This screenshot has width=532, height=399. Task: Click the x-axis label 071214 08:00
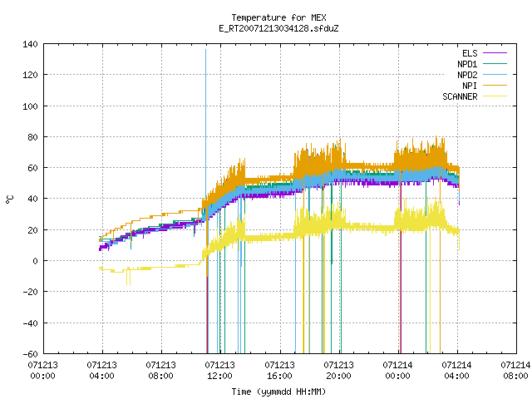coord(515,371)
